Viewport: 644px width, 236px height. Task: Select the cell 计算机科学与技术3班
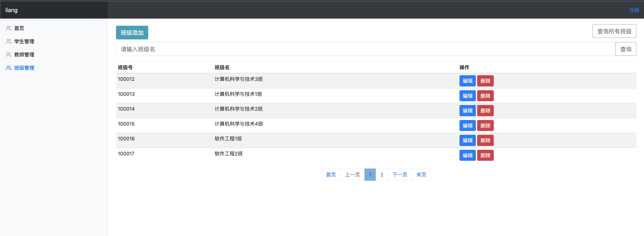tap(239, 79)
